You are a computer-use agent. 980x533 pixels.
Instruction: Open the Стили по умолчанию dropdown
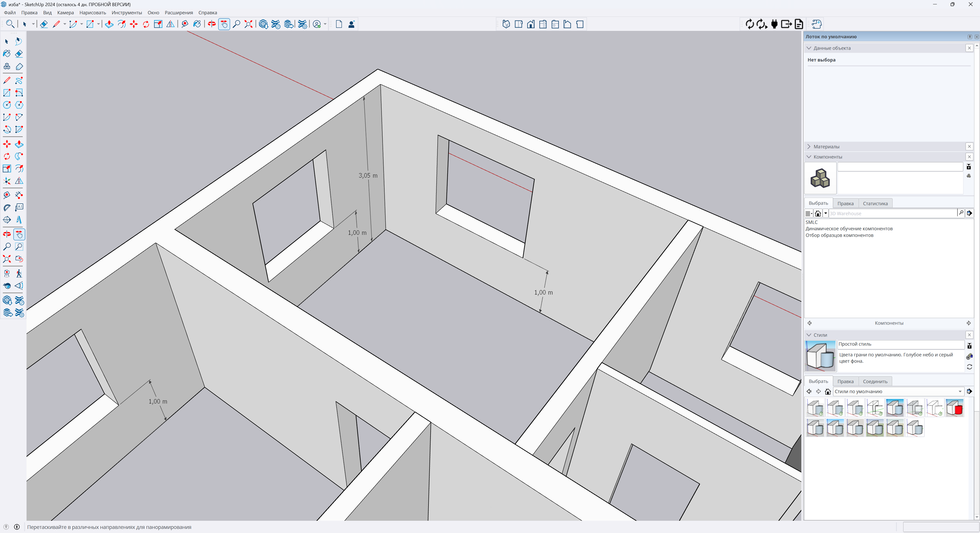coord(960,392)
